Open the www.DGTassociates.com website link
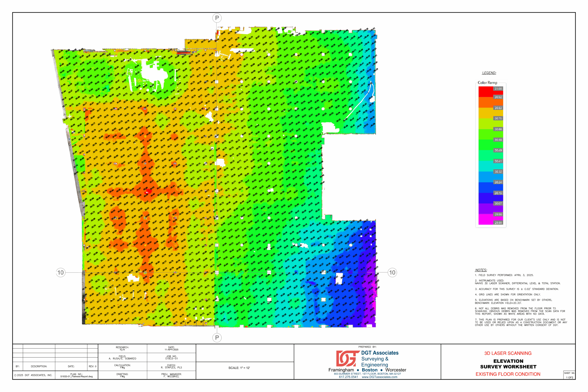Viewport: 588px width, 392px height. click(379, 377)
